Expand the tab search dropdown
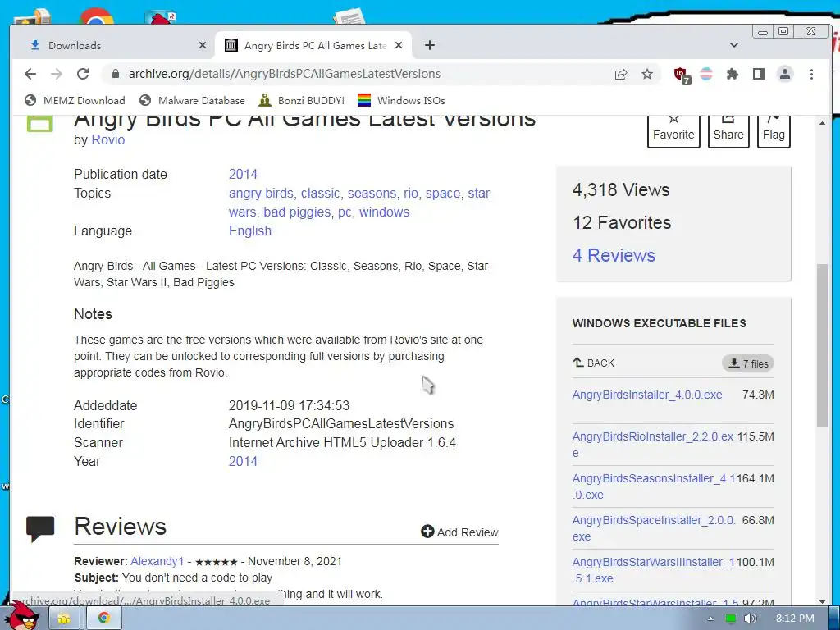The image size is (840, 630). [734, 46]
